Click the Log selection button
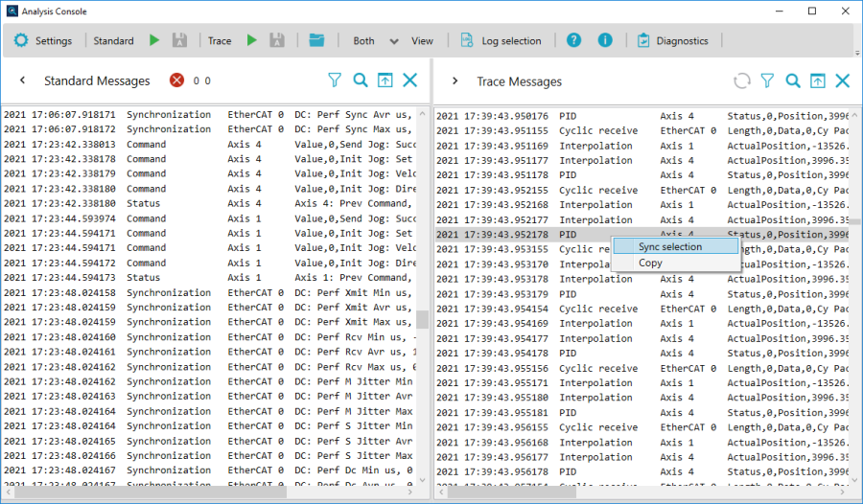Viewport: 863px width, 504px height. [501, 41]
